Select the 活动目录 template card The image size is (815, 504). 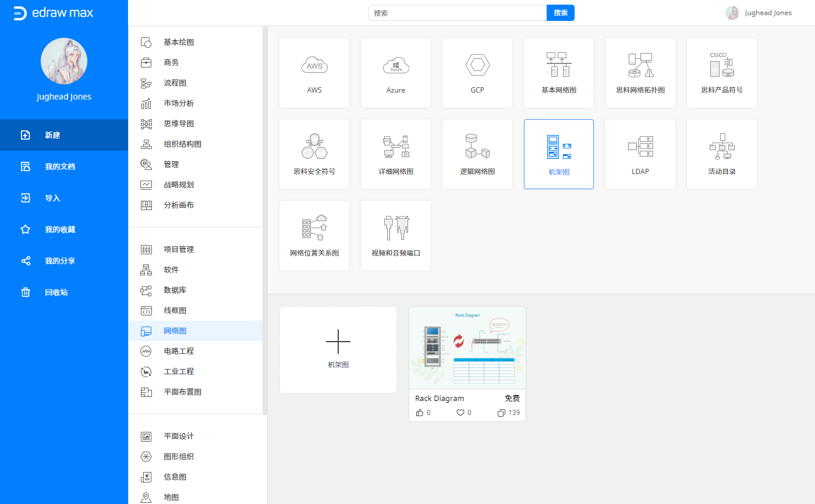tap(722, 154)
